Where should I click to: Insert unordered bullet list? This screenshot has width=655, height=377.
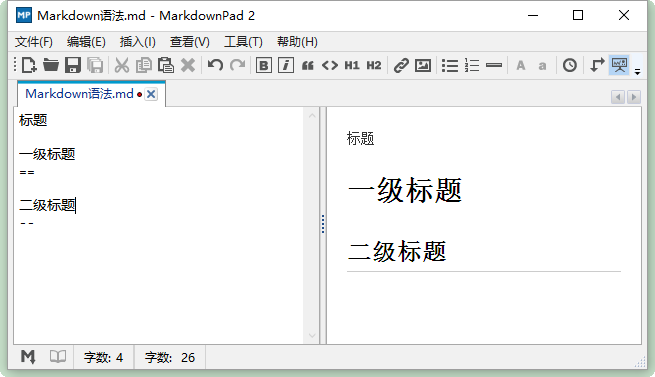pos(450,65)
